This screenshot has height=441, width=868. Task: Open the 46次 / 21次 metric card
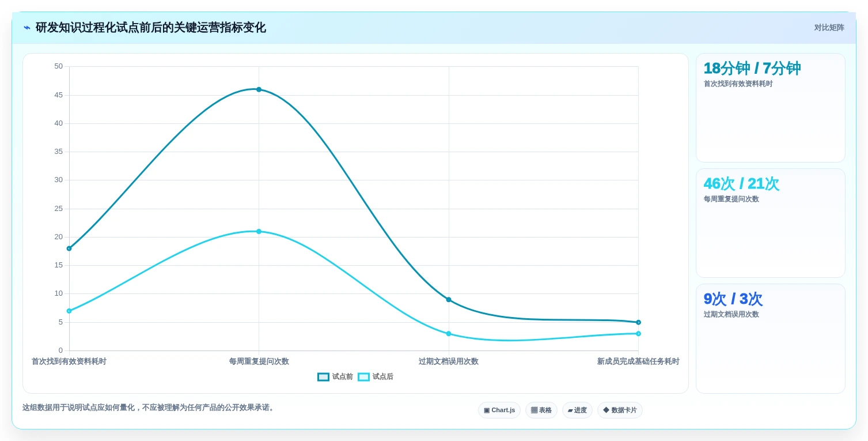coord(771,223)
